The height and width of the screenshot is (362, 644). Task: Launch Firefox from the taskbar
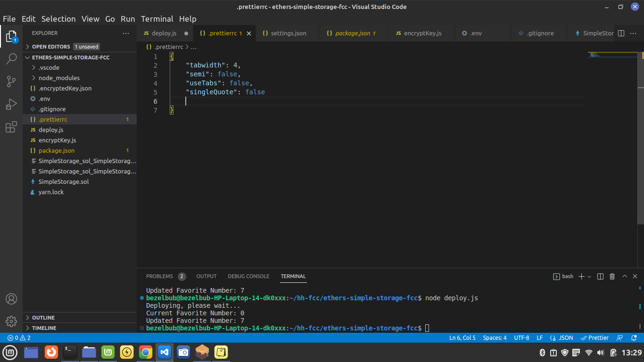coord(51,352)
